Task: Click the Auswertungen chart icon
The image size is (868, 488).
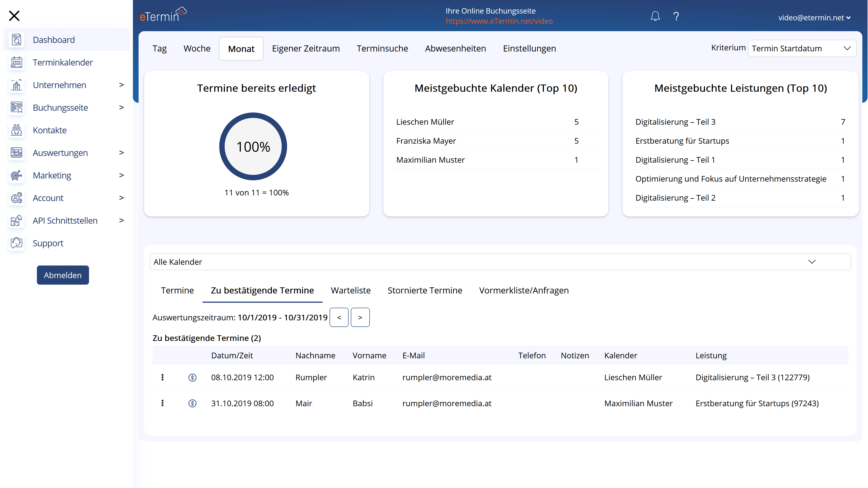Action: [x=17, y=152]
